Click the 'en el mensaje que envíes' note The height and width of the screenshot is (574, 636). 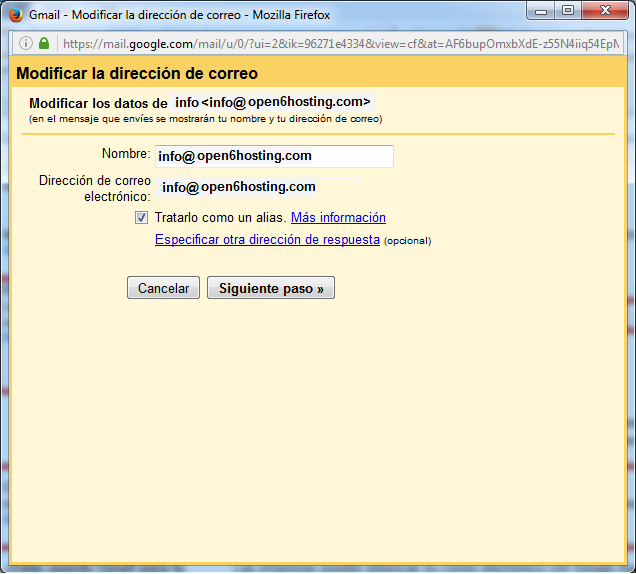click(x=206, y=119)
